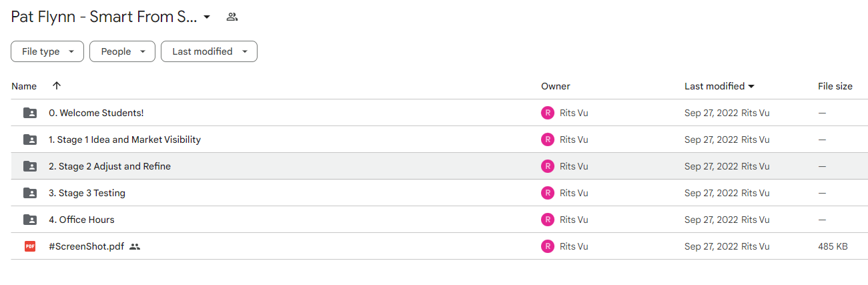Image resolution: width=868 pixels, height=285 pixels.
Task: Select the Office Hours folder icon
Action: (30, 220)
